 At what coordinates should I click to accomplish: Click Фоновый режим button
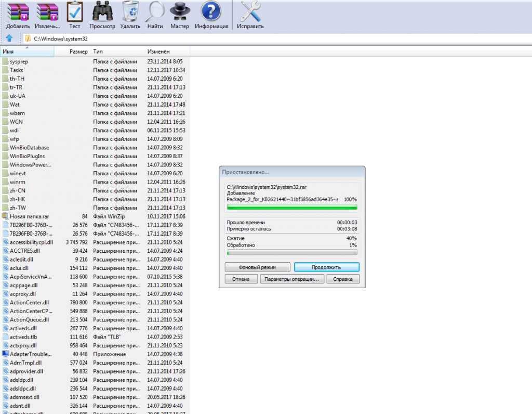[257, 267]
